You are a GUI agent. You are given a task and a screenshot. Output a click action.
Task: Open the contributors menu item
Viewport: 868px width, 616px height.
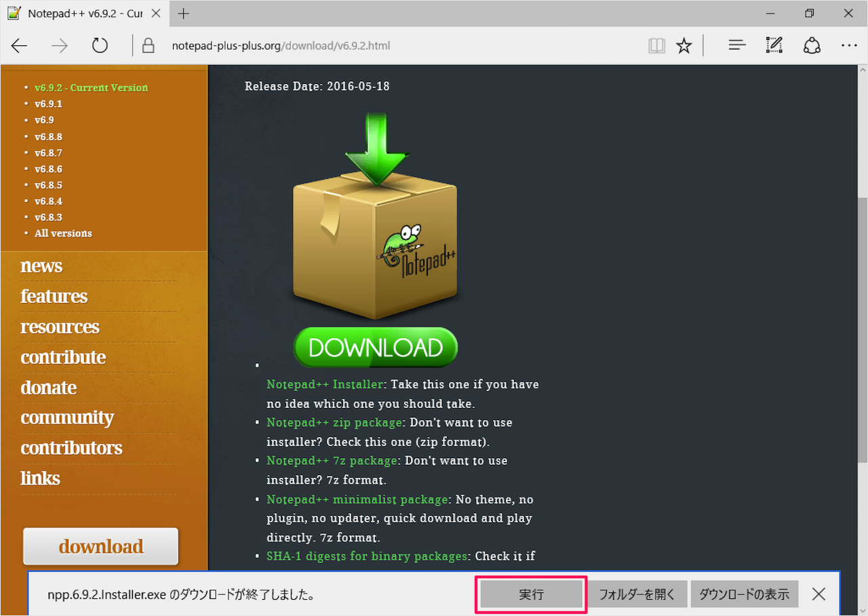(x=71, y=448)
